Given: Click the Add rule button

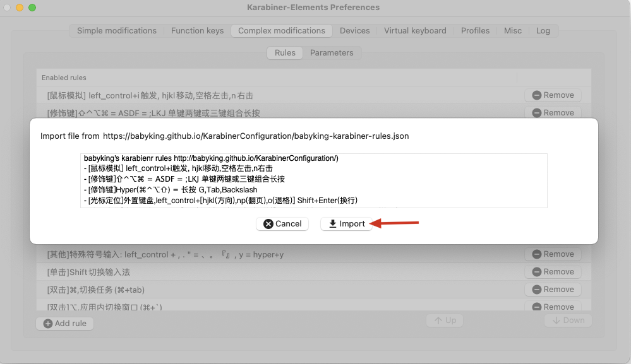Looking at the screenshot, I should [x=65, y=324].
